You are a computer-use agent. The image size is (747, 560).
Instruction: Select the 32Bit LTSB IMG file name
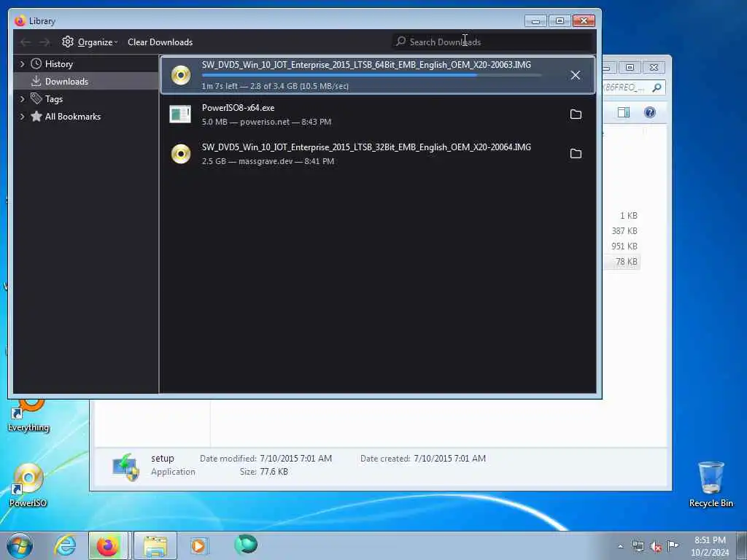click(x=366, y=147)
